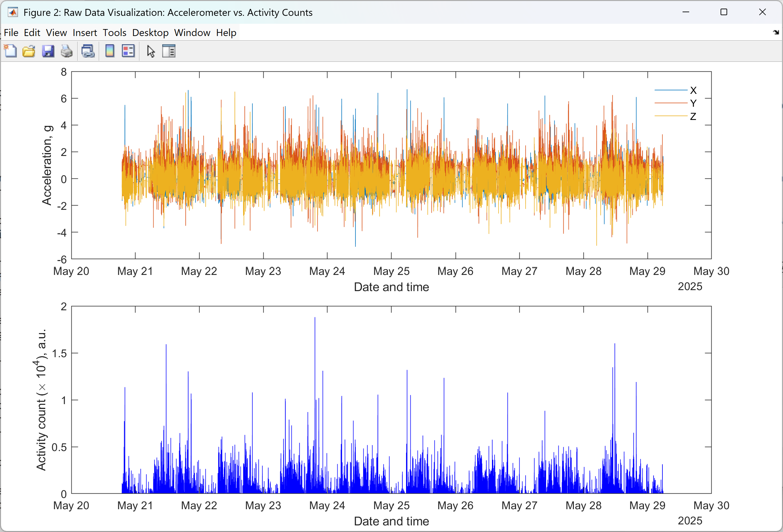Screen dimensions: 783x532
Task: Toggle data linking for the plots
Action: pos(88,51)
